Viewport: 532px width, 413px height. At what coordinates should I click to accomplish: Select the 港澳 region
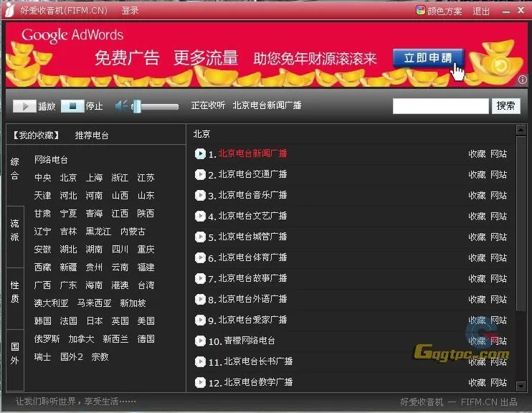point(120,285)
